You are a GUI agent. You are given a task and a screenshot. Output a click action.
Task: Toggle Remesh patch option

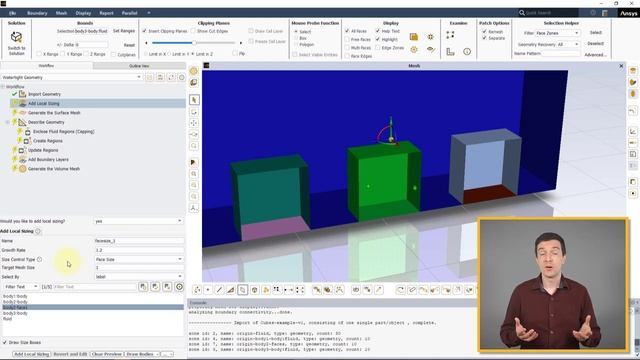(484, 31)
